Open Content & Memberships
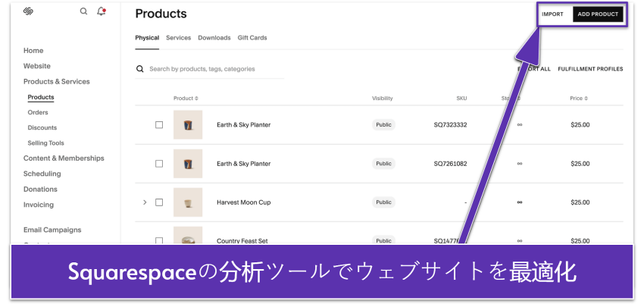Screen dimensions: 644x304 point(64,158)
